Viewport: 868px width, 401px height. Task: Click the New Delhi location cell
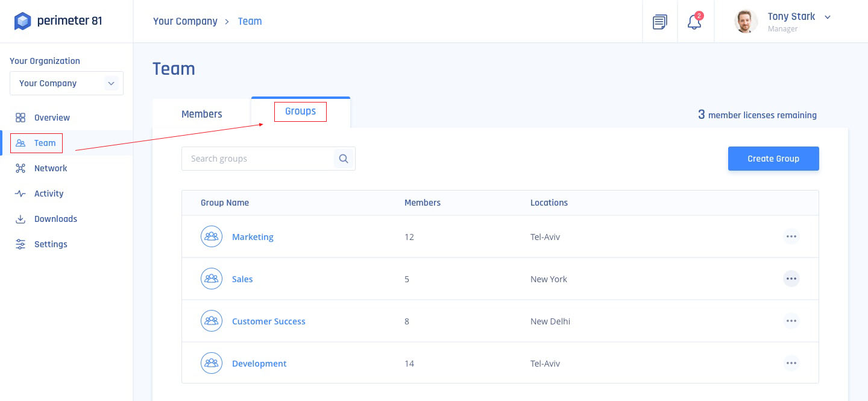550,321
